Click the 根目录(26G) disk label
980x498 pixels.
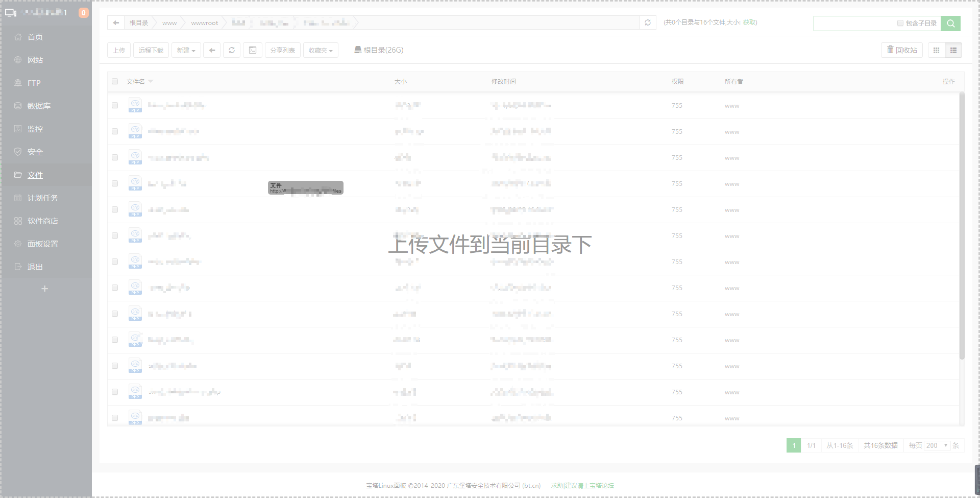tap(383, 50)
